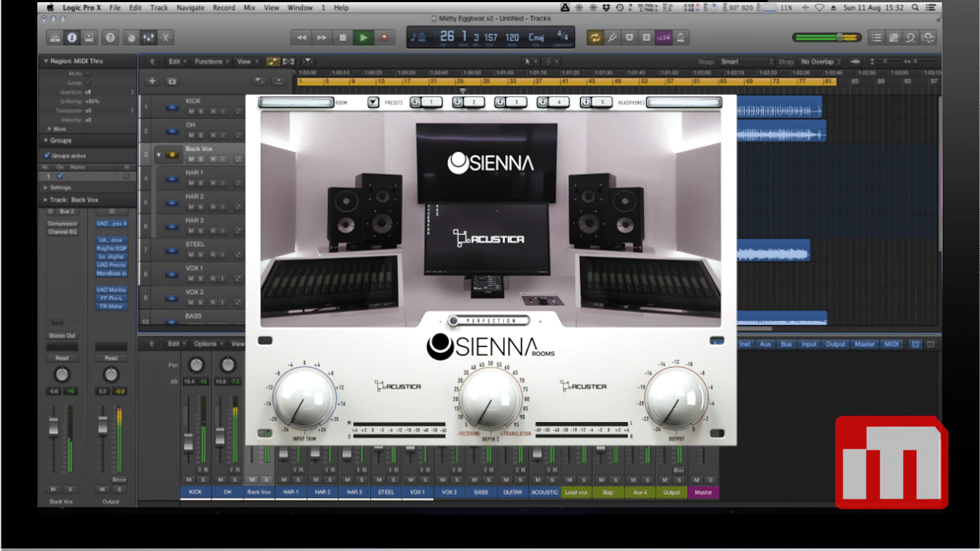The height and width of the screenshot is (551, 980).
Task: Open the Drag No Overlap dropdown
Action: (x=820, y=61)
